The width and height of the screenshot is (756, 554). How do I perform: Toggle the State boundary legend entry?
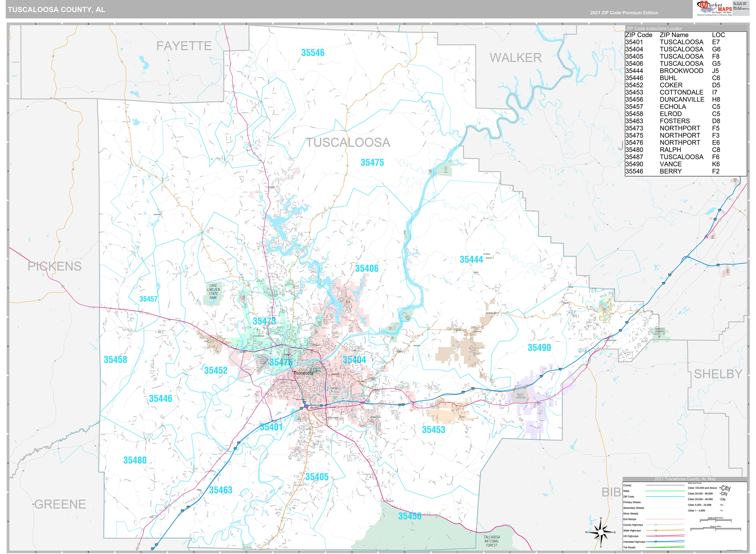pyautogui.click(x=626, y=491)
